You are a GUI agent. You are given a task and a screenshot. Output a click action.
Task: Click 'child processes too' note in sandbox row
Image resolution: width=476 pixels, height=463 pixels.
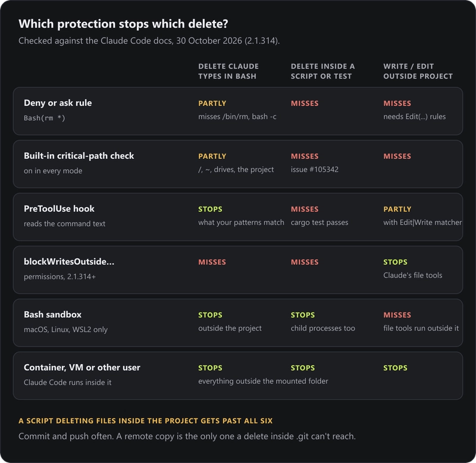tap(322, 328)
